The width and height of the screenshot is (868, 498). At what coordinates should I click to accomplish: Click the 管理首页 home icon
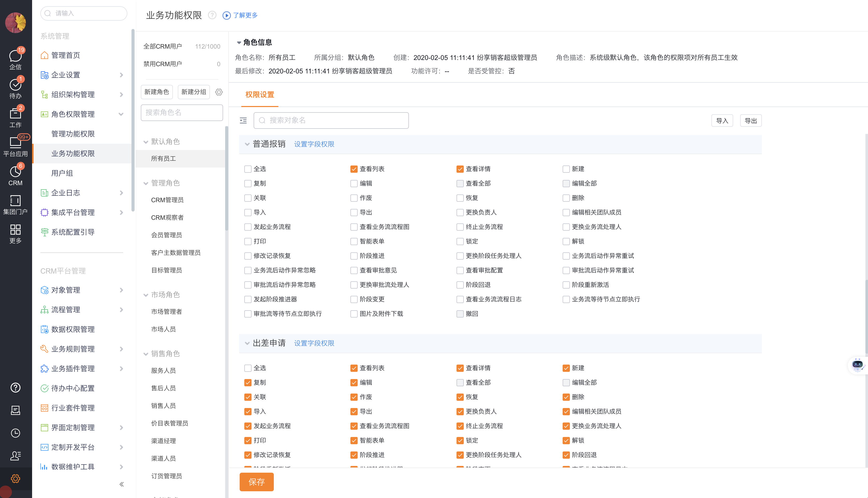coord(45,55)
